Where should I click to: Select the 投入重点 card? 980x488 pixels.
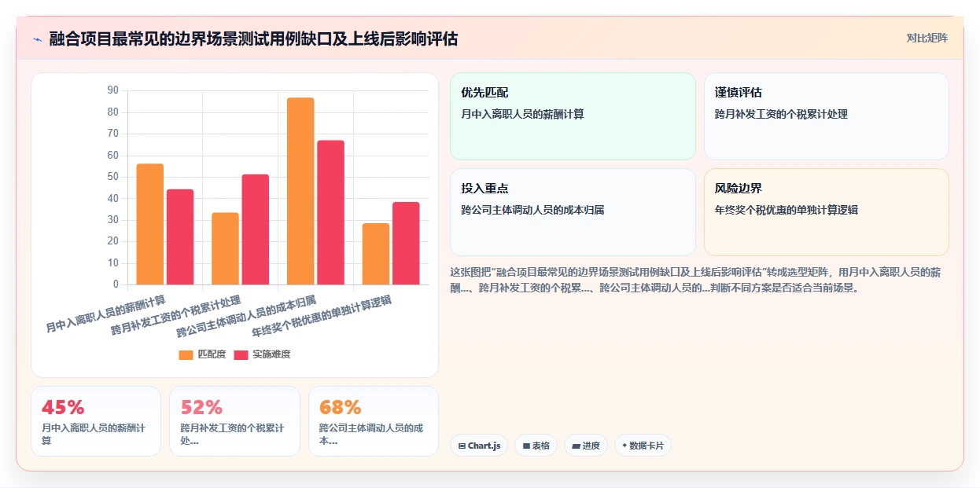[573, 212]
